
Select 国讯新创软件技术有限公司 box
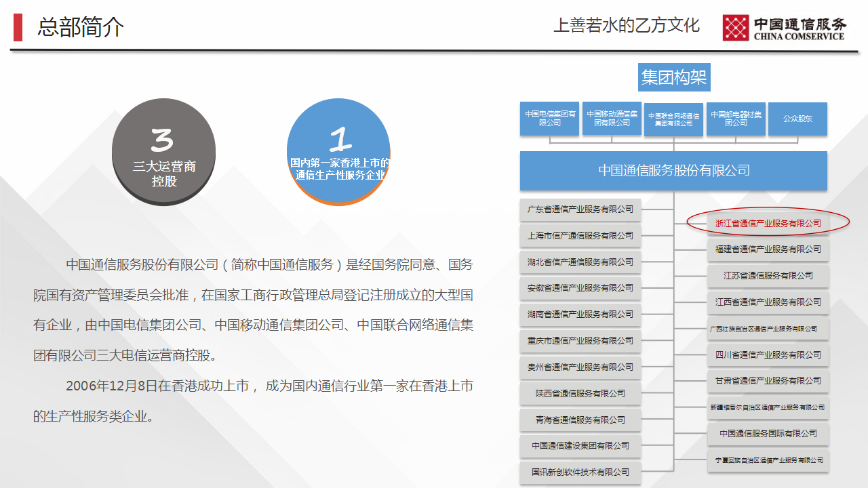tap(580, 472)
